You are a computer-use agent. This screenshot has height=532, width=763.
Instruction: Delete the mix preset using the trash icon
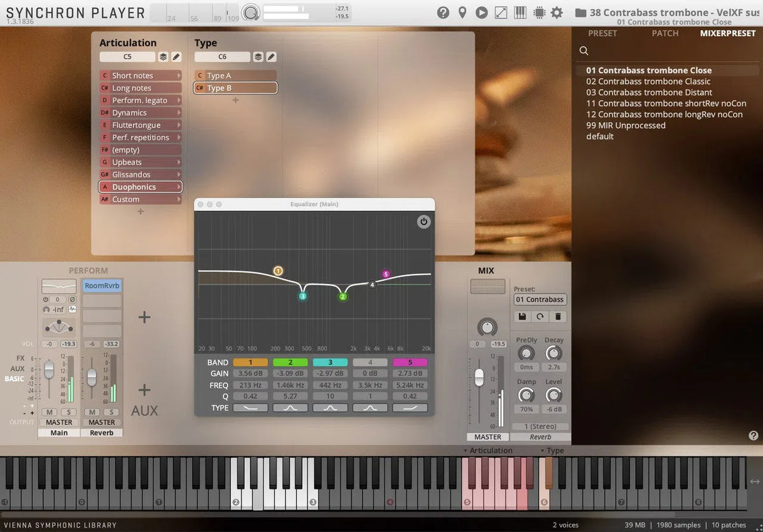point(558,316)
